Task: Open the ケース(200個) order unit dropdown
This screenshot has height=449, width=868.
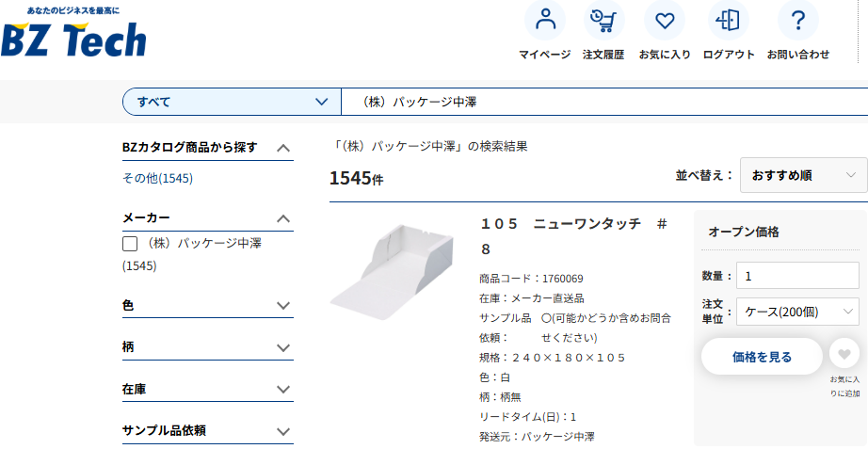Action: 797,312
